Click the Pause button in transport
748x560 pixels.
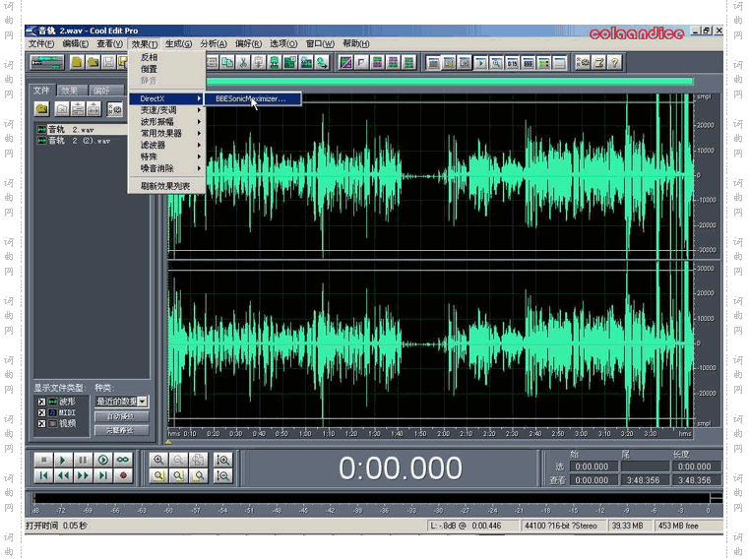point(83,460)
